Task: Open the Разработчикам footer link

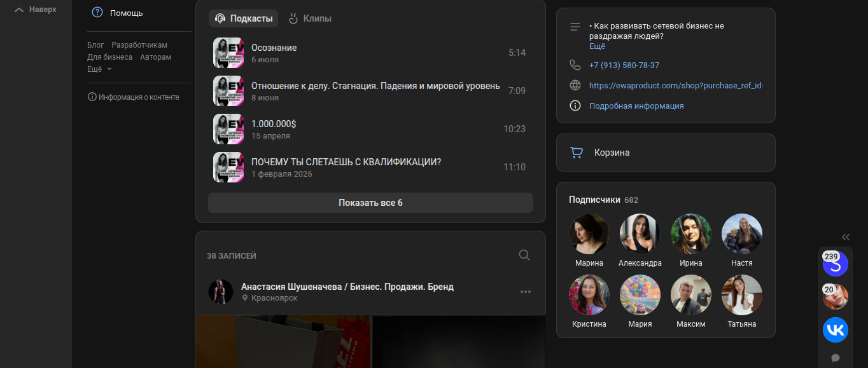Action: pyautogui.click(x=139, y=45)
